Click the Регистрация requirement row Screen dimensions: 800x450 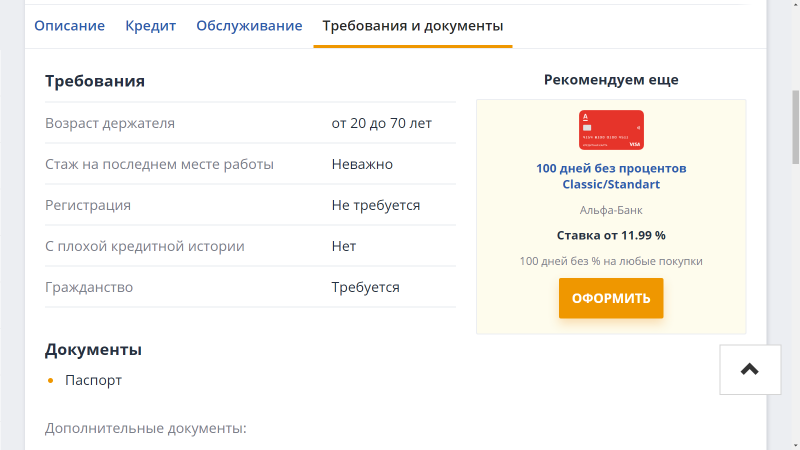pyautogui.click(x=250, y=205)
